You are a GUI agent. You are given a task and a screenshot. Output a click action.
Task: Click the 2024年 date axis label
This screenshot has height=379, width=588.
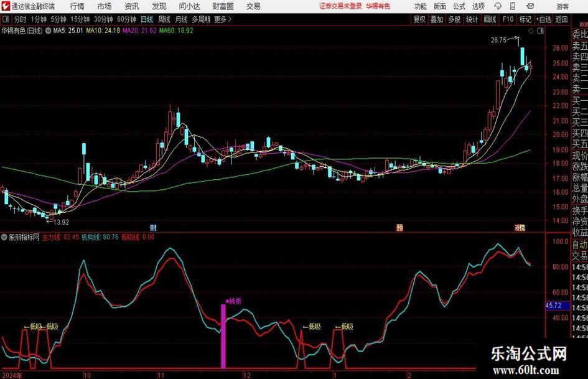pos(12,375)
